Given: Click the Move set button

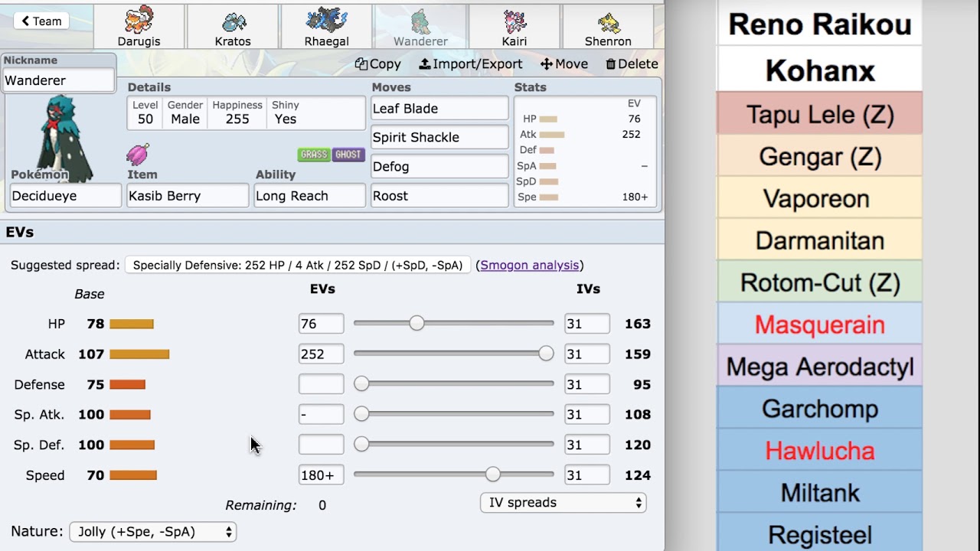Looking at the screenshot, I should [564, 64].
